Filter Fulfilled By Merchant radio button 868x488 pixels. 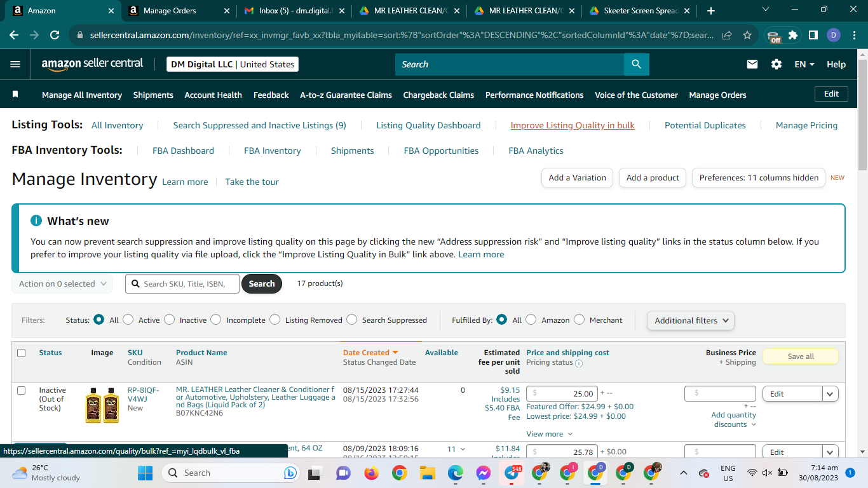(x=579, y=320)
